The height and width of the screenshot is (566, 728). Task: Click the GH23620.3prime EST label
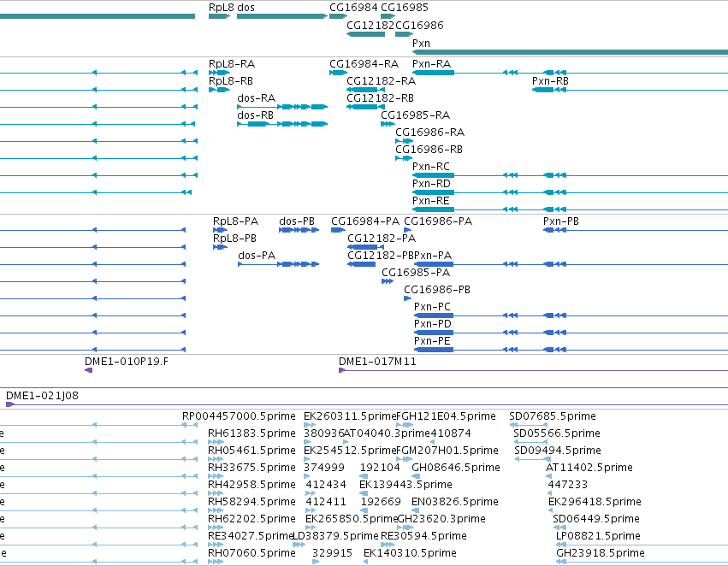(x=441, y=519)
